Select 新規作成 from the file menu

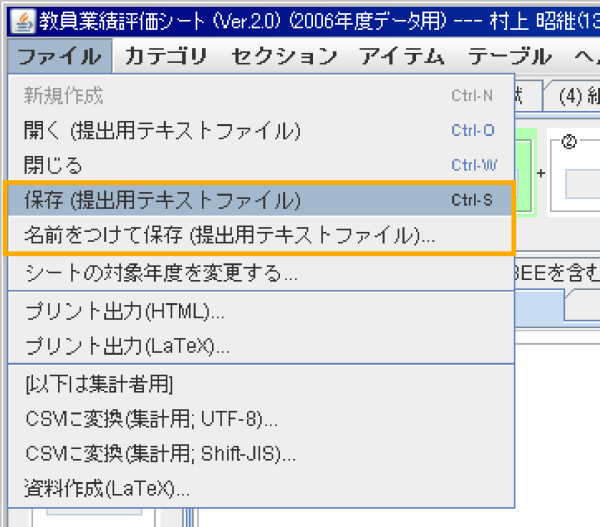click(64, 97)
